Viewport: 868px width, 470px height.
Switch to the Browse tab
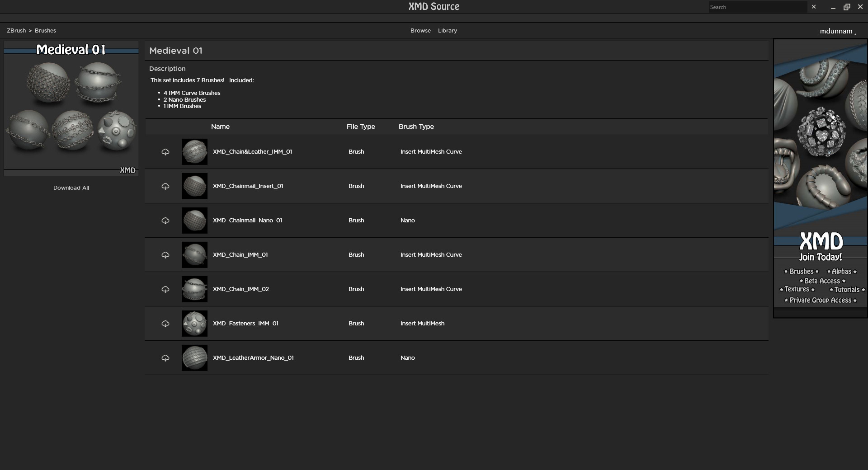point(420,31)
